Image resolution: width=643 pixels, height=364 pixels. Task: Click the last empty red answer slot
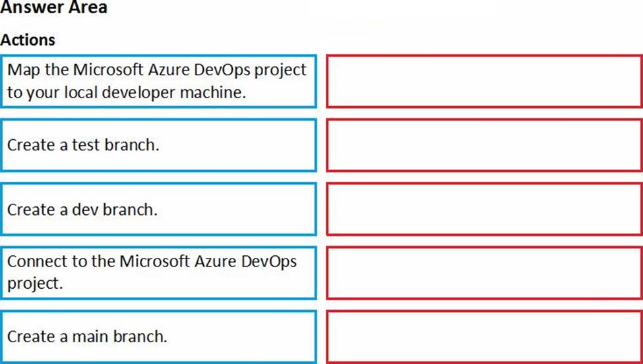point(484,336)
